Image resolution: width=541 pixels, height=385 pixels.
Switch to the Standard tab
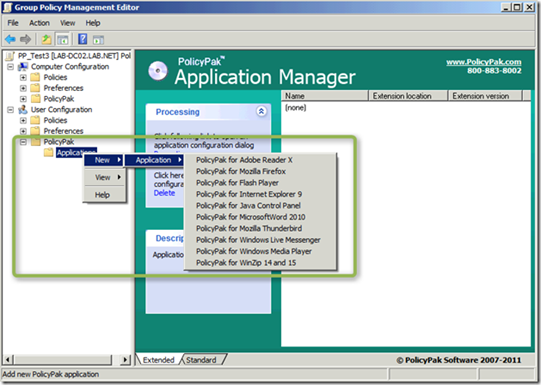click(201, 360)
